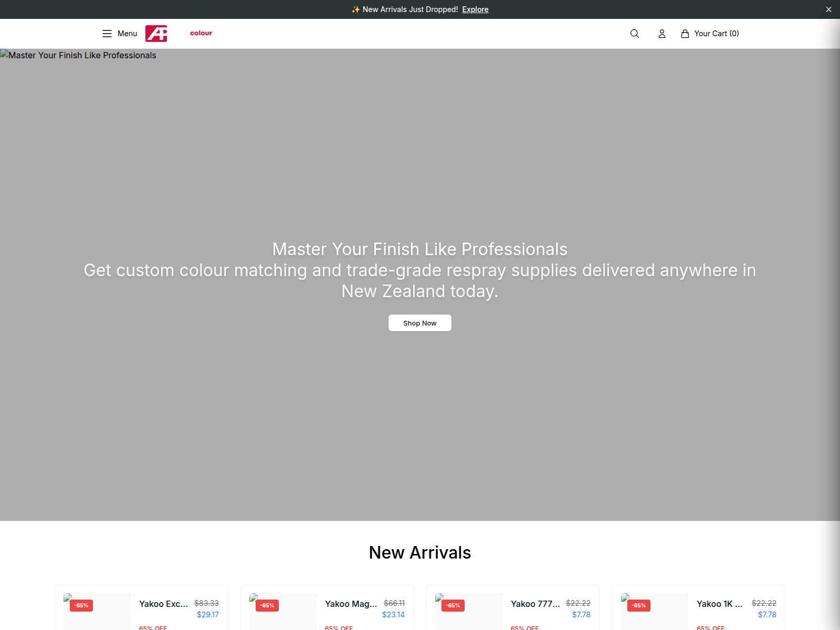Click the -65% badge on Yakoo 1K
The height and width of the screenshot is (630, 840).
639,605
